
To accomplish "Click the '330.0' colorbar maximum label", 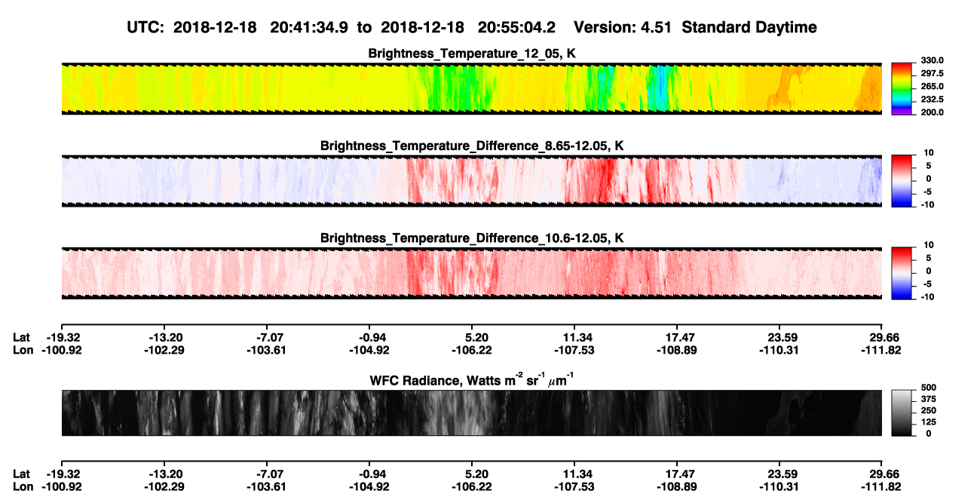I will [x=931, y=60].
